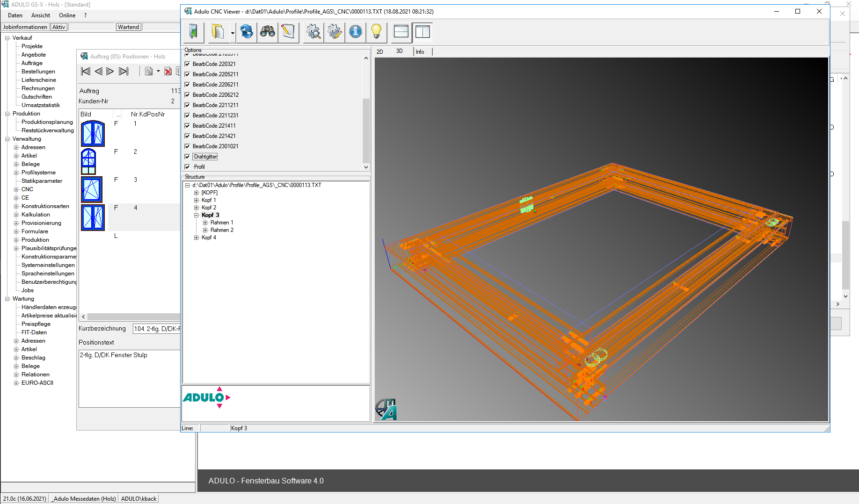Screen dimensions: 859x504
Task: Click the yellow light bulb icon
Action: (x=376, y=32)
